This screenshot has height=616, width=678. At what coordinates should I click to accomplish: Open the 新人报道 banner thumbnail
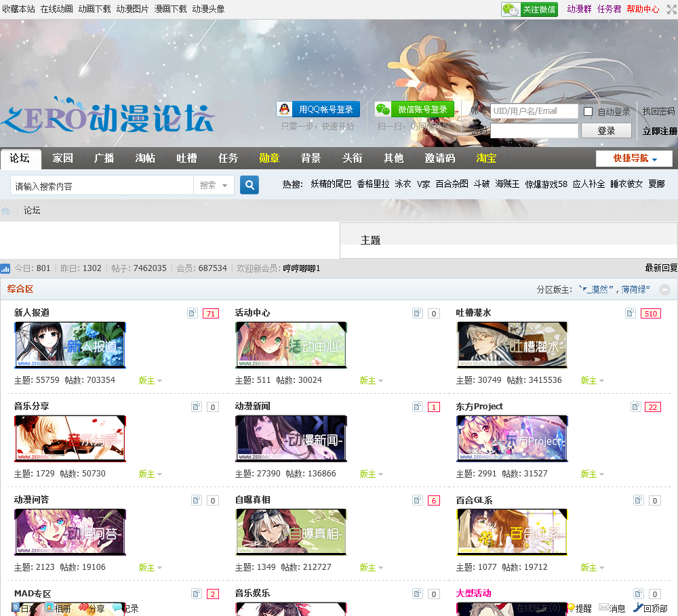(70, 345)
